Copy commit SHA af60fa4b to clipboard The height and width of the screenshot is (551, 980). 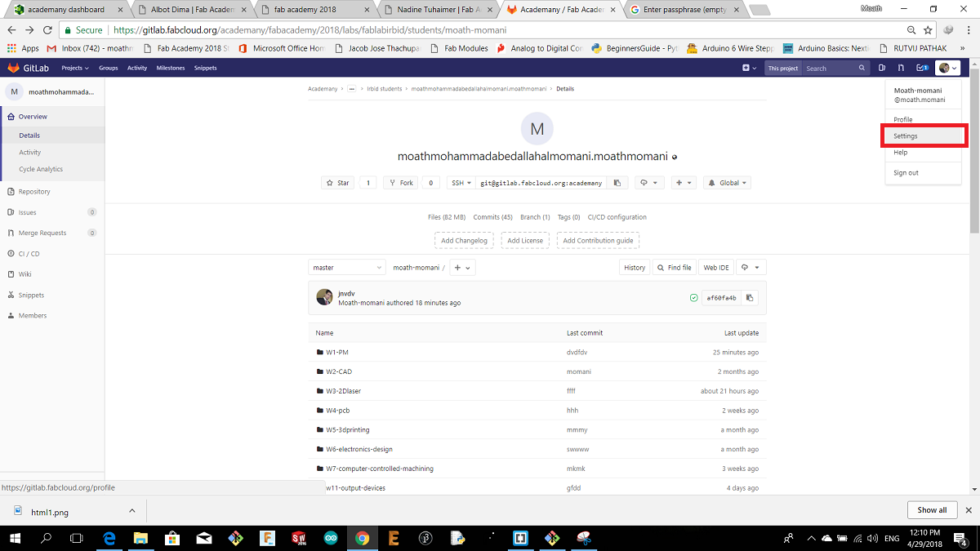point(750,298)
